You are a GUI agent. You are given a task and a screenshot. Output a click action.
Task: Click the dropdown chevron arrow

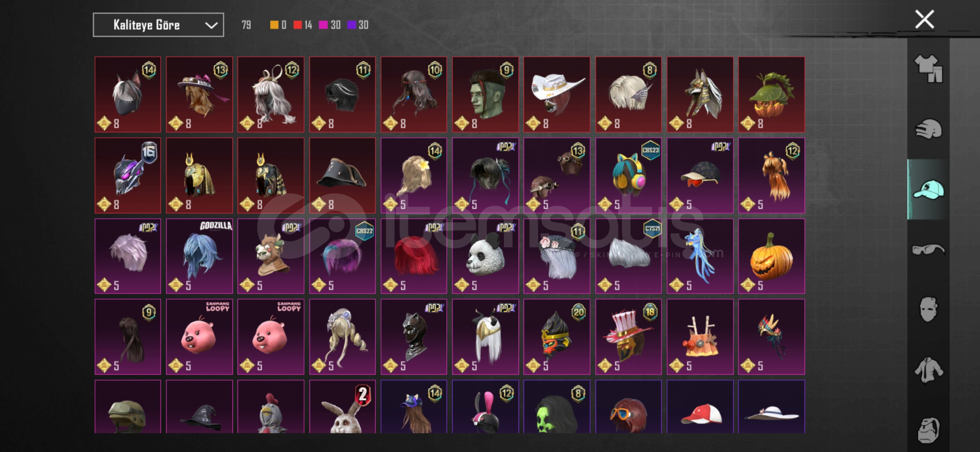[x=211, y=26]
